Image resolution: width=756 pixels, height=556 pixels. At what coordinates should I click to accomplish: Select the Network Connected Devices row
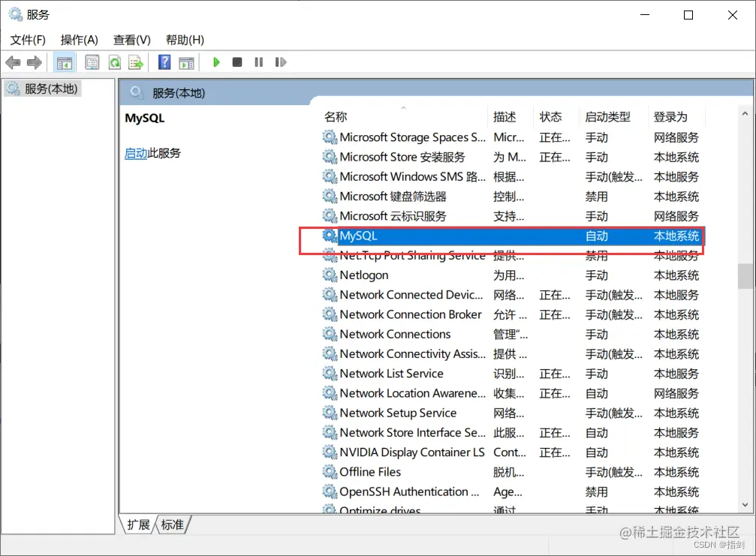(x=513, y=295)
